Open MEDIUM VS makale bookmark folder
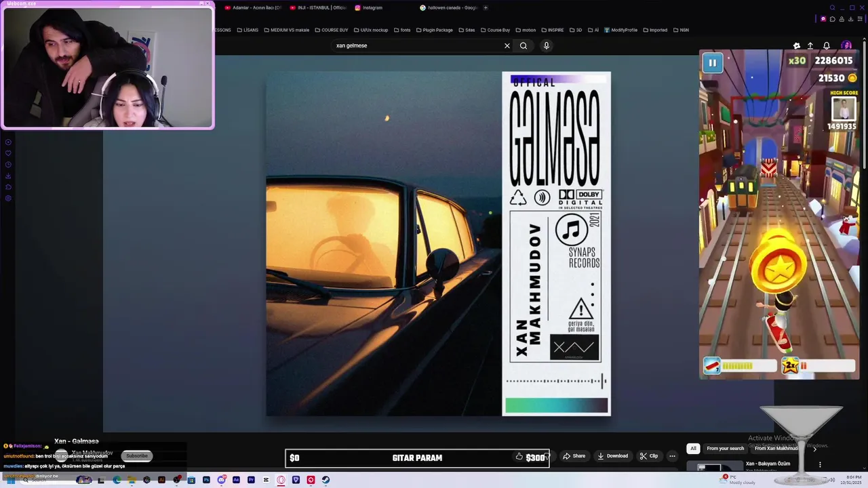This screenshot has width=868, height=488. click(x=286, y=30)
